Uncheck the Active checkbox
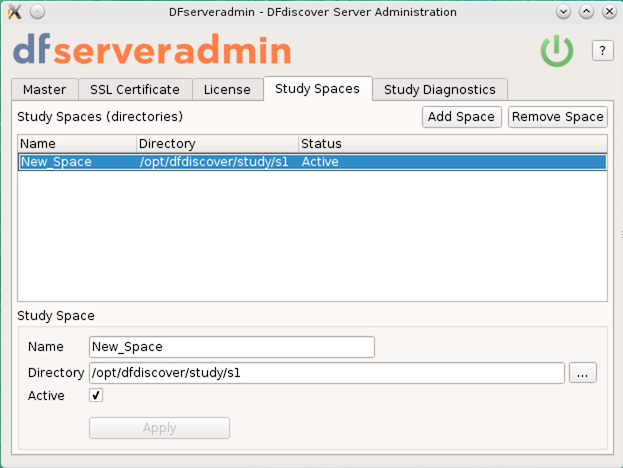 pos(96,396)
